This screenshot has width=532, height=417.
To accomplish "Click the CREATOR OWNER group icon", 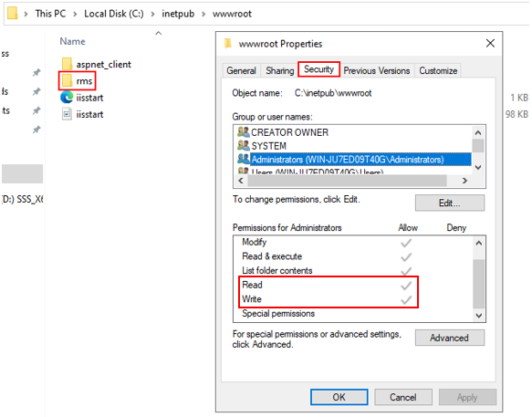I will pyautogui.click(x=244, y=132).
